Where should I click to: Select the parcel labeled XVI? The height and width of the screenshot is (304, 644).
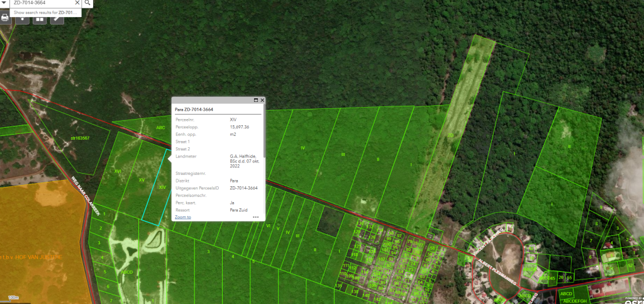[117, 171]
